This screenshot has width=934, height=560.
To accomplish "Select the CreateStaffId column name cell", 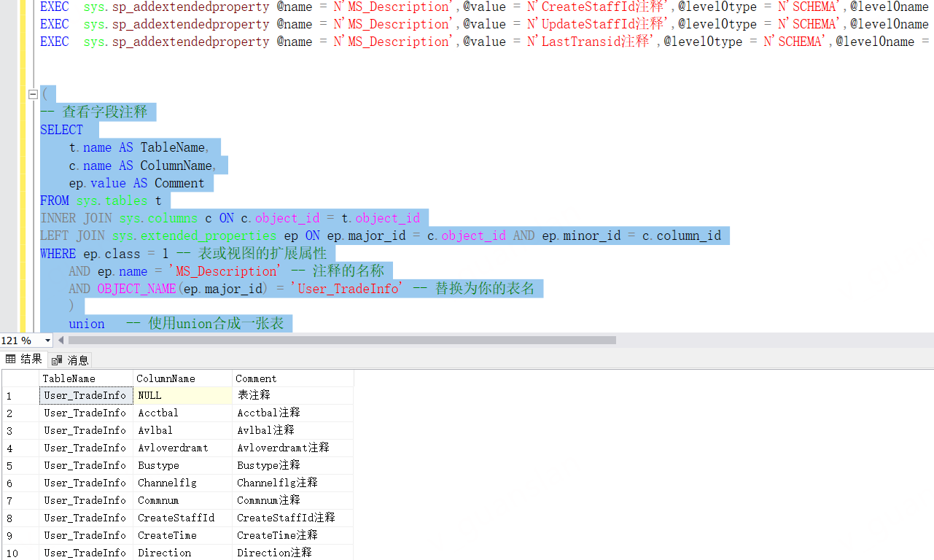I will coord(182,518).
